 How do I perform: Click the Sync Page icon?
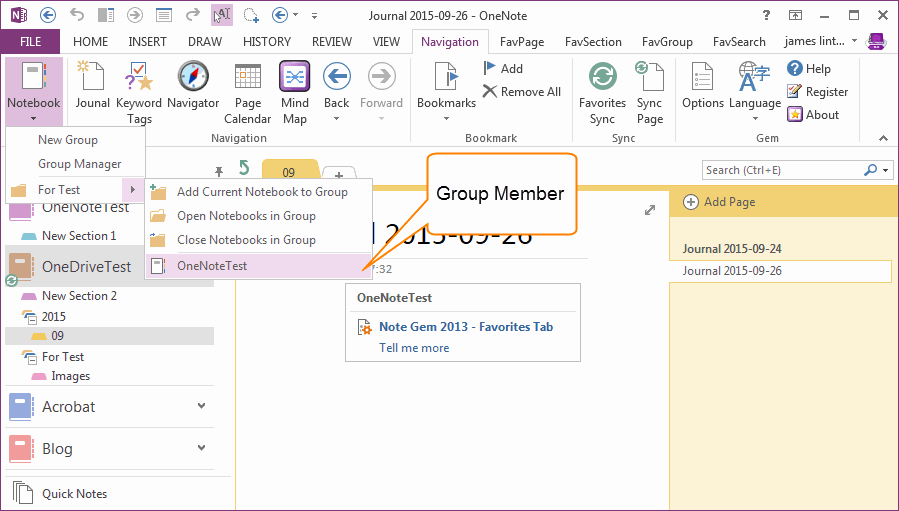[650, 92]
